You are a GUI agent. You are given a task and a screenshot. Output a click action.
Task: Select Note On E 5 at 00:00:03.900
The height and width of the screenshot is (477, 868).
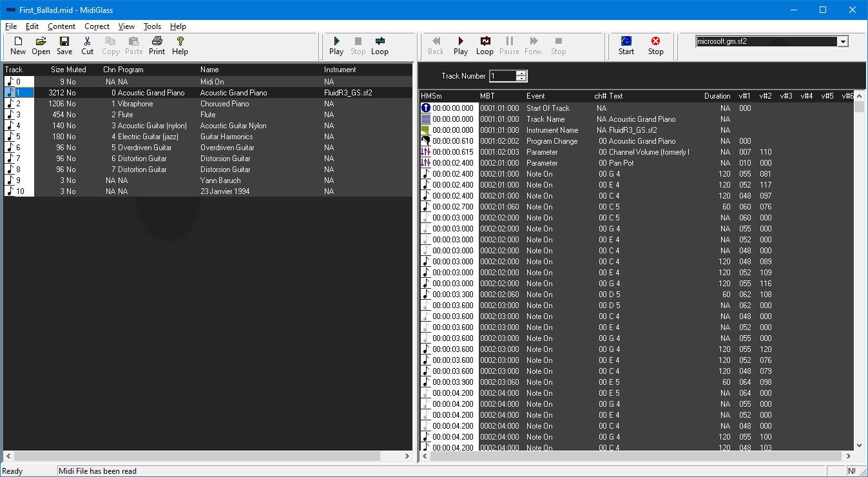[638, 382]
